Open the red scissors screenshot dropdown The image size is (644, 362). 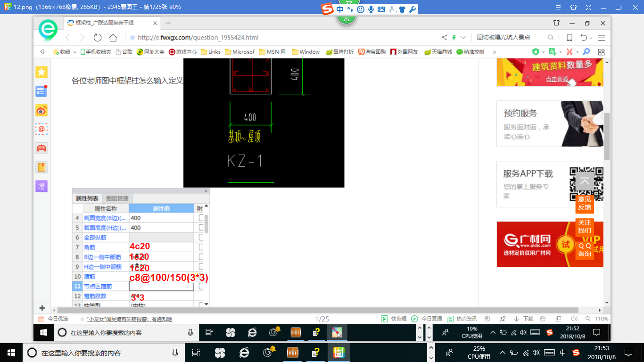click(x=578, y=52)
